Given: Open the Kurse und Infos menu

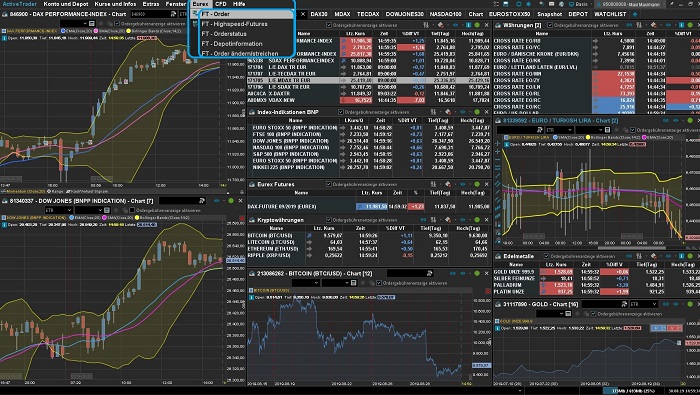Looking at the screenshot, I should click(x=115, y=4).
